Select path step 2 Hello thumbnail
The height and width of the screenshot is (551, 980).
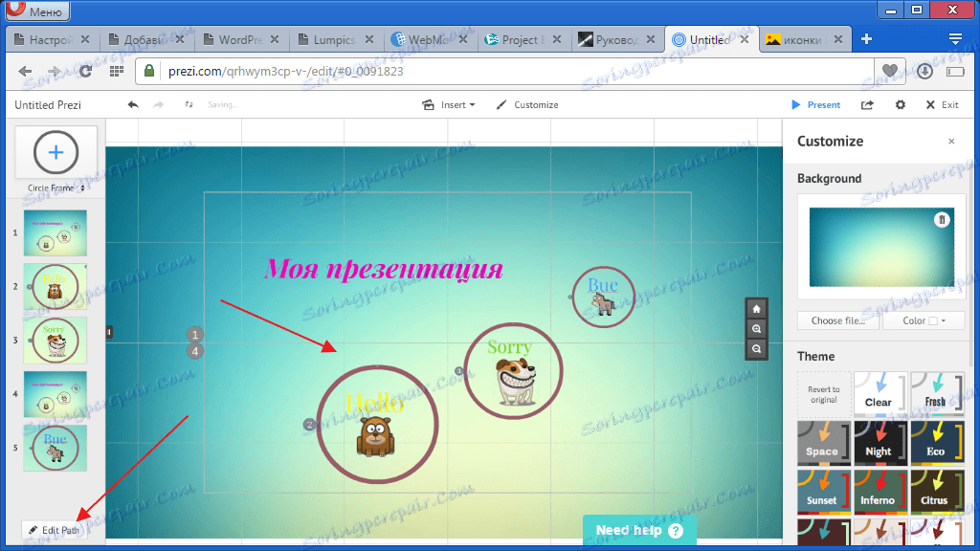tap(55, 287)
